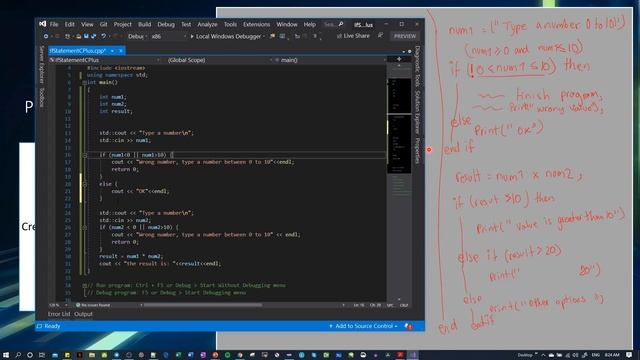Open the Properties side tab
This screenshot has width=640, height=360.
coord(418,151)
